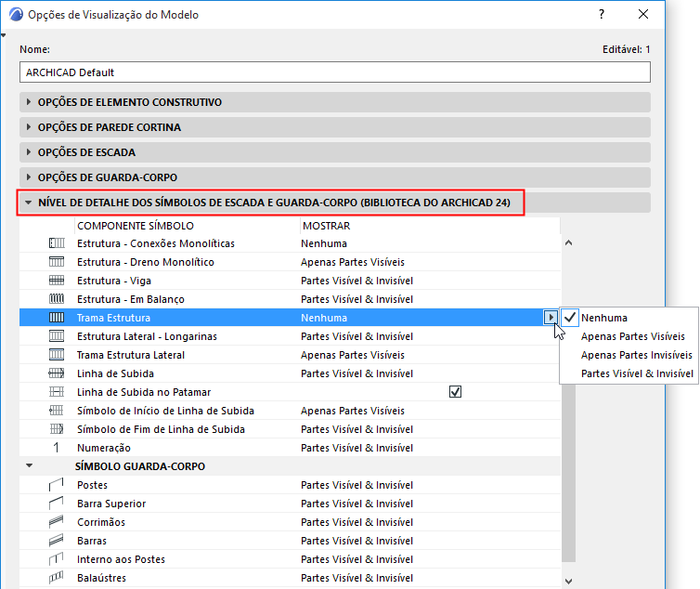Click show value of Estrutura - Viga row
The width and height of the screenshot is (700, 589).
click(x=356, y=281)
